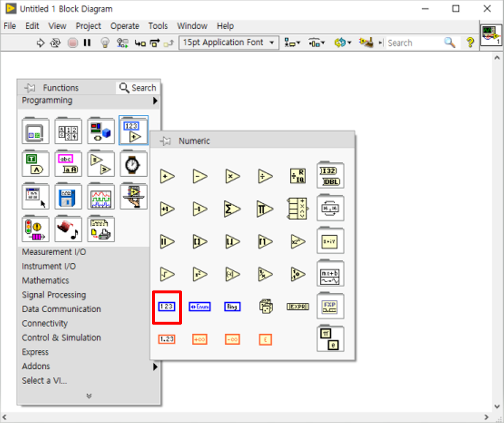Open Instrument I/O category
Image resolution: width=504 pixels, height=423 pixels.
(49, 266)
